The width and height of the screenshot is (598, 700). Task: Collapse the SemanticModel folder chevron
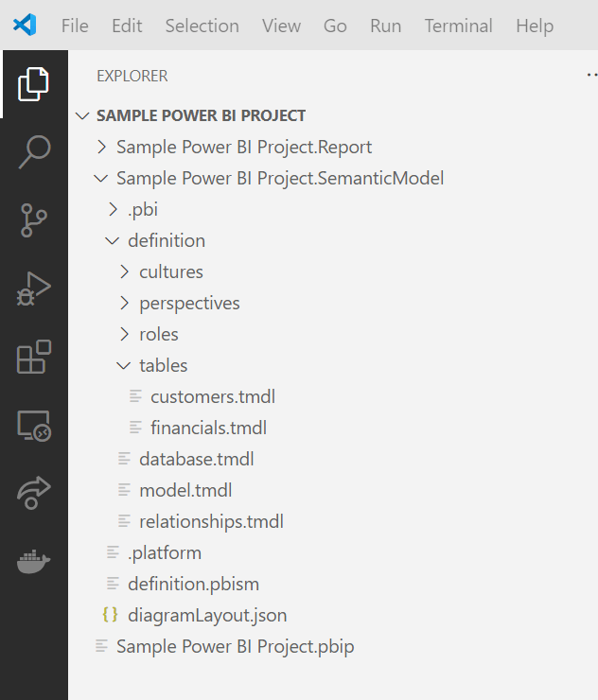[x=101, y=179]
